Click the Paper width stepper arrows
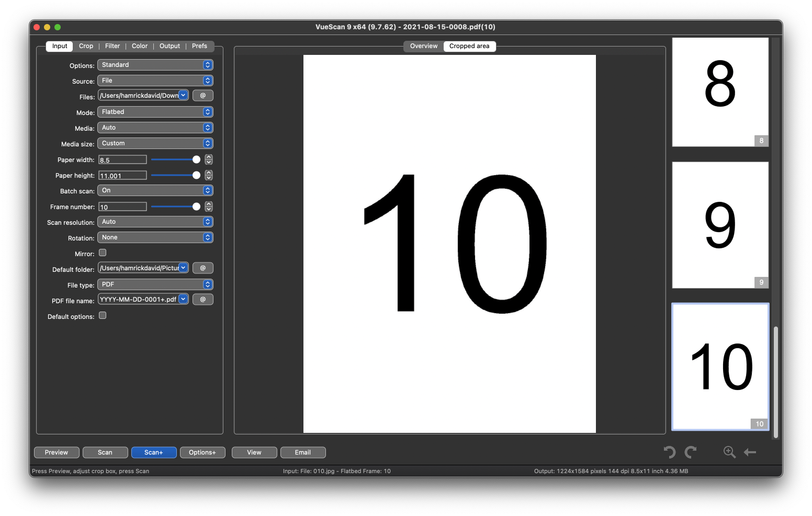Screen dimensions: 812x516 (209, 160)
